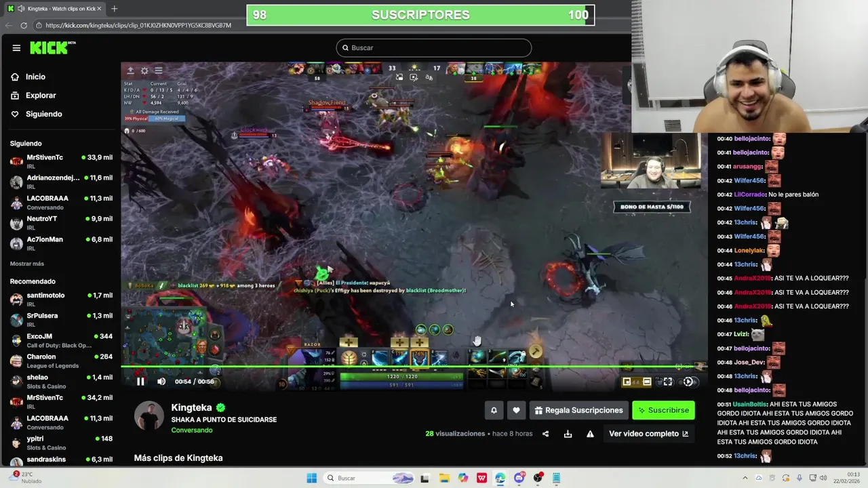The height and width of the screenshot is (488, 868).
Task: Click Jose_Dev username in chat
Action: [749, 362]
